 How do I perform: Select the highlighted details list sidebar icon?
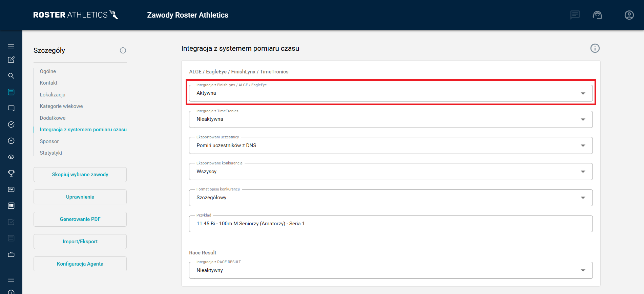click(x=11, y=92)
